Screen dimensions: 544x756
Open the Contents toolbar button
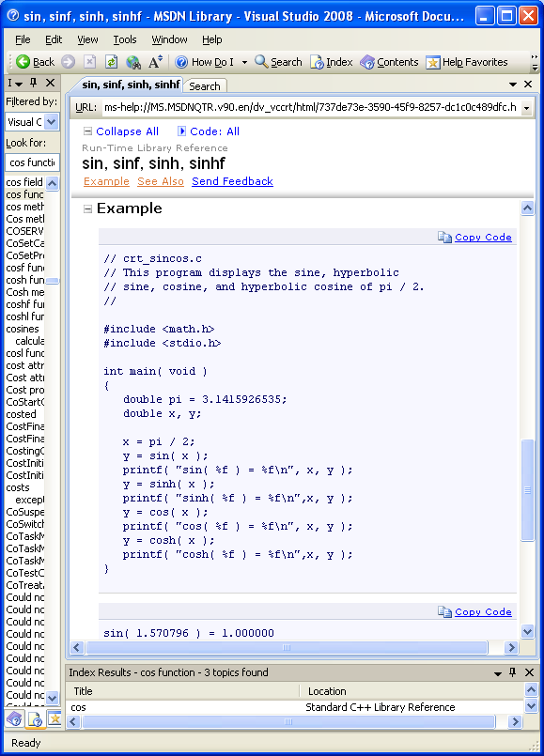click(x=389, y=62)
